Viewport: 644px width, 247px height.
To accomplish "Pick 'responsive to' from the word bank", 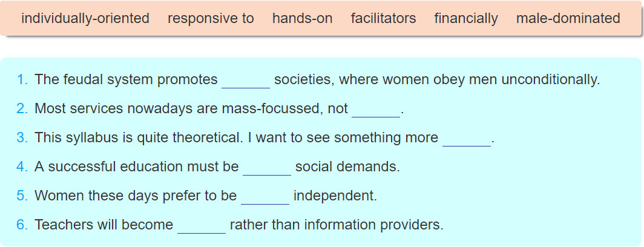I will click(211, 19).
